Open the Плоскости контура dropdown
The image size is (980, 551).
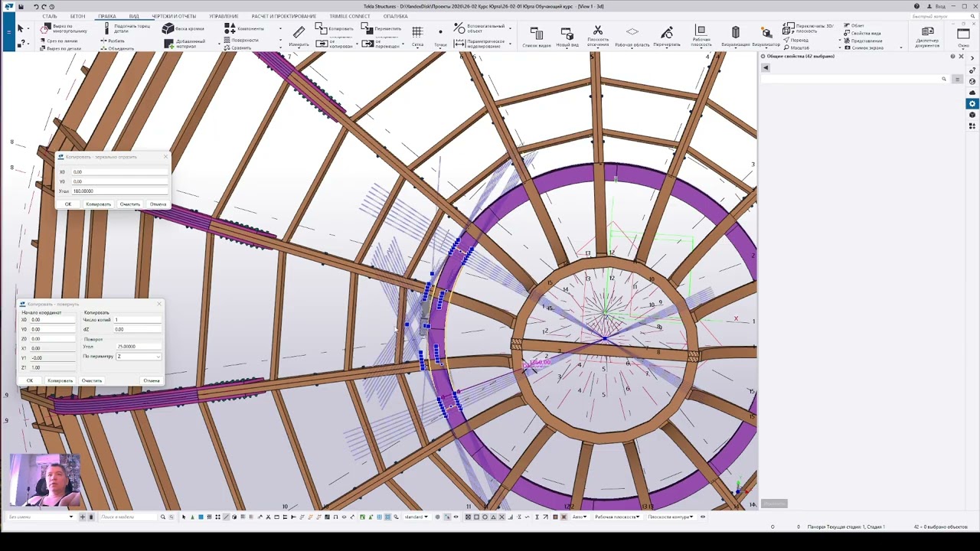(x=670, y=517)
